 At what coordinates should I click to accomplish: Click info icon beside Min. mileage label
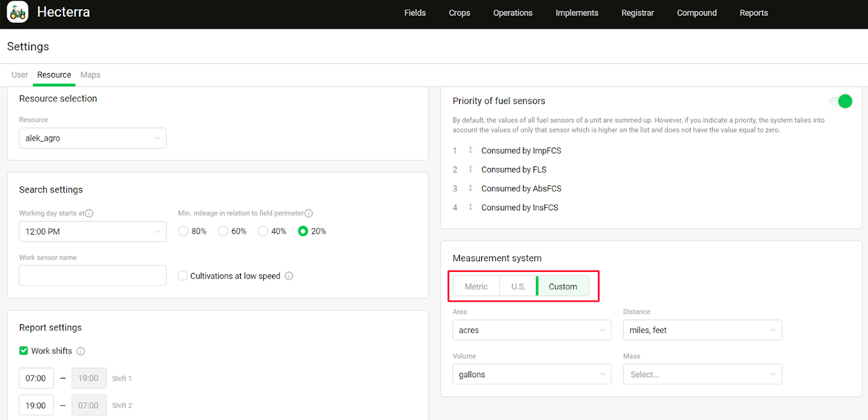[309, 213]
